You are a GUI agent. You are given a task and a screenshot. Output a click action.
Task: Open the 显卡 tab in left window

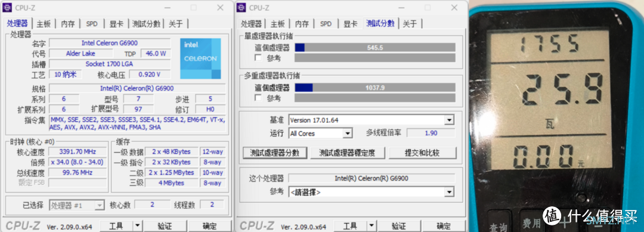click(116, 24)
